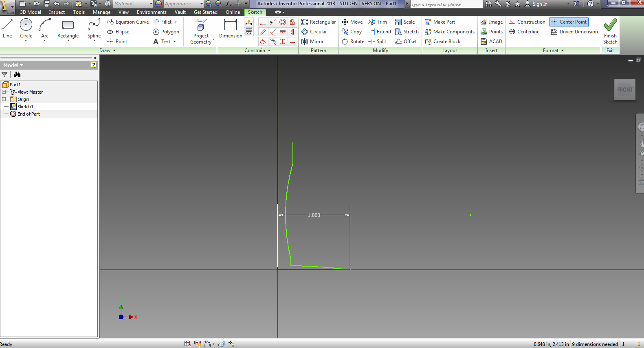
Task: Click the browser Filter funnel icon
Action: click(x=4, y=74)
